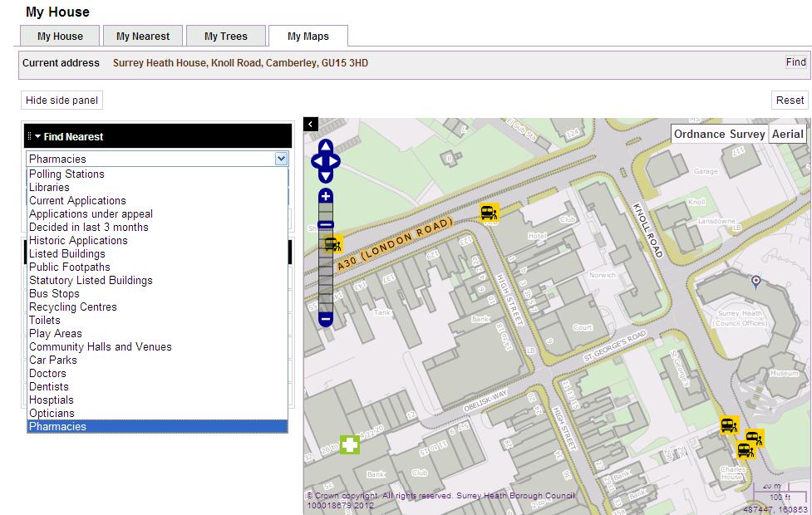Zoom in using the map plus button
The height and width of the screenshot is (515, 812).
pyautogui.click(x=326, y=196)
